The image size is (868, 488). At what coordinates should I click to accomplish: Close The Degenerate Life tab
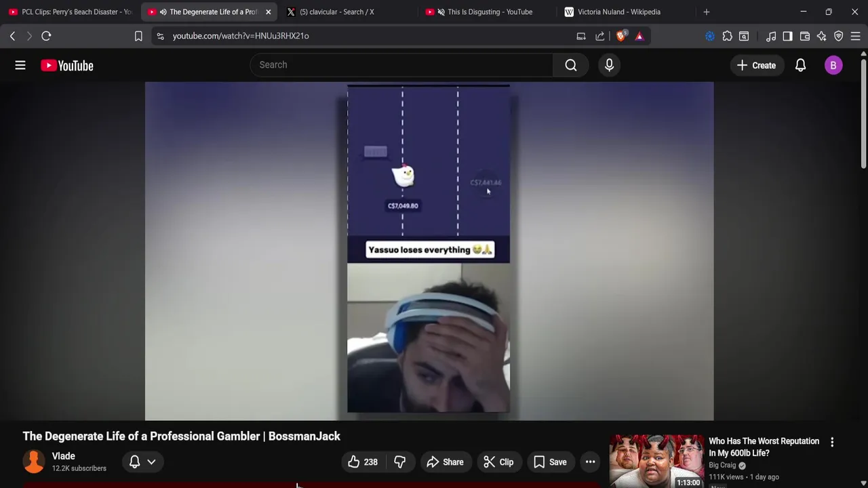pos(268,12)
